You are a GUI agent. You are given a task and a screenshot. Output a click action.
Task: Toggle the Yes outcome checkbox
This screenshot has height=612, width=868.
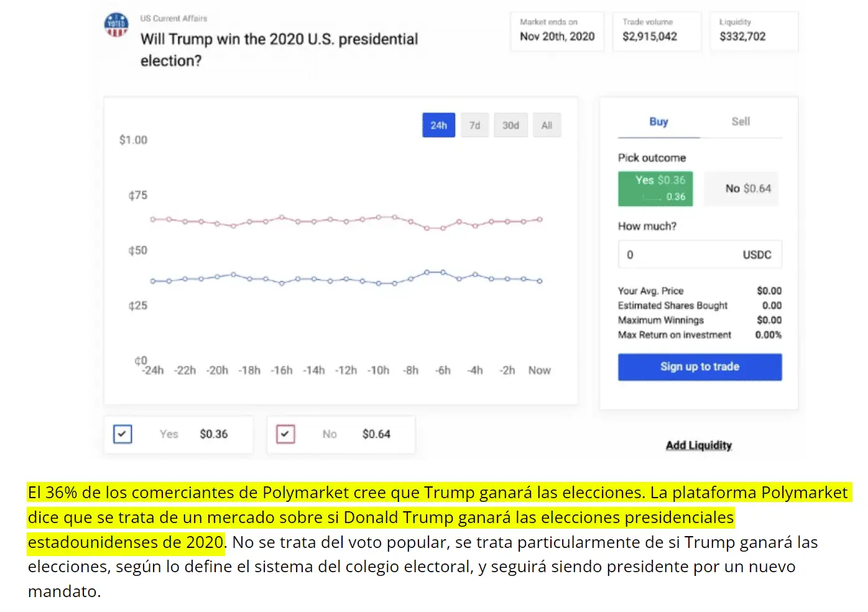(x=122, y=433)
